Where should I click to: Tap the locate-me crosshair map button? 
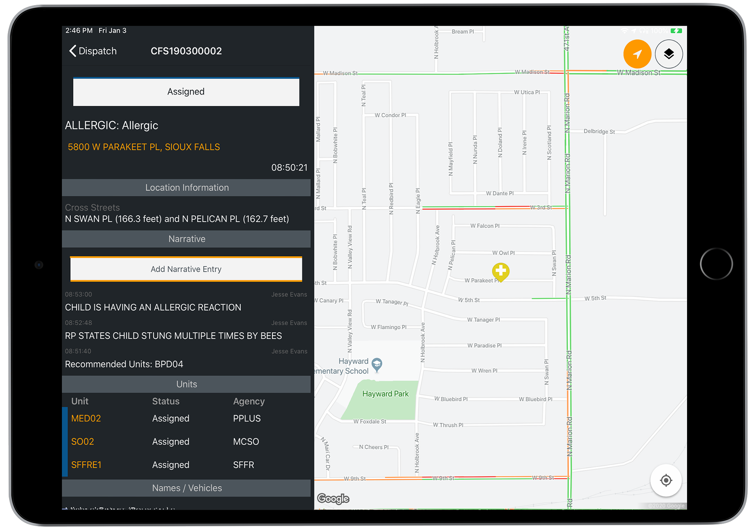[x=665, y=480]
